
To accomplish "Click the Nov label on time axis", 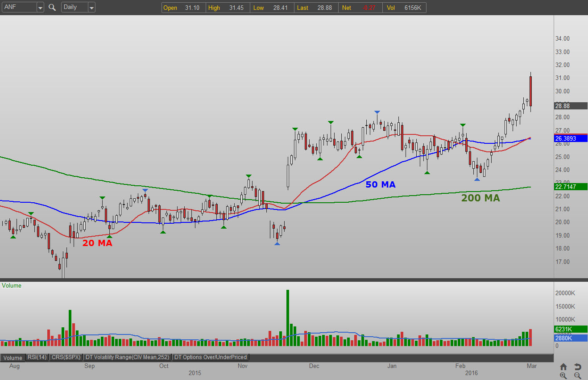I will pyautogui.click(x=243, y=366).
